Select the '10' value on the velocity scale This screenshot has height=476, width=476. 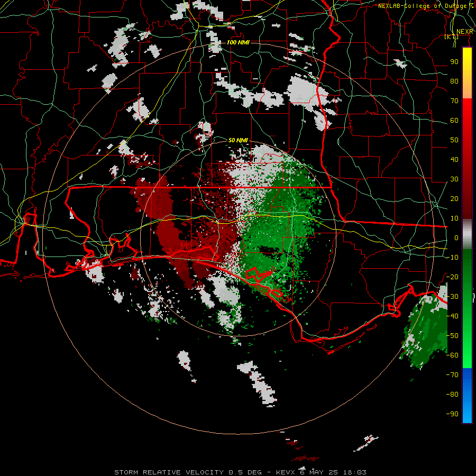pos(454,218)
